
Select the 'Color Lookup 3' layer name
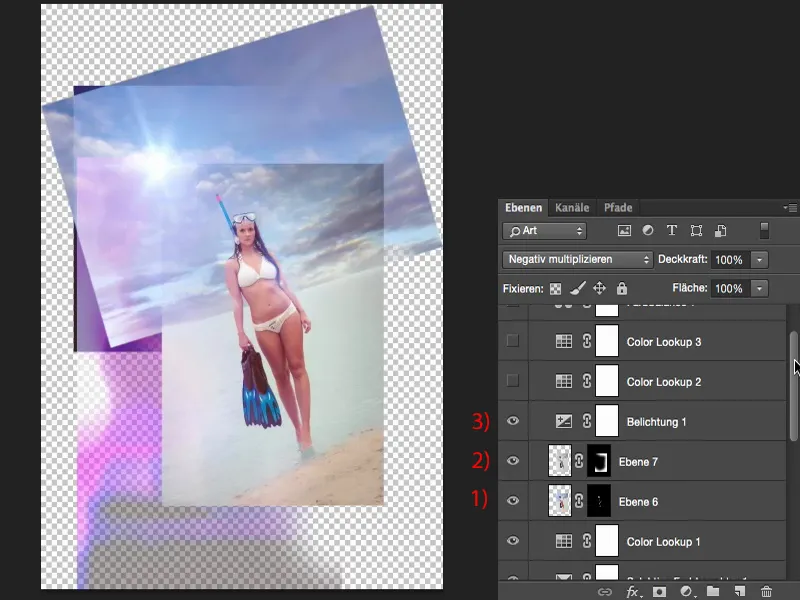point(664,342)
